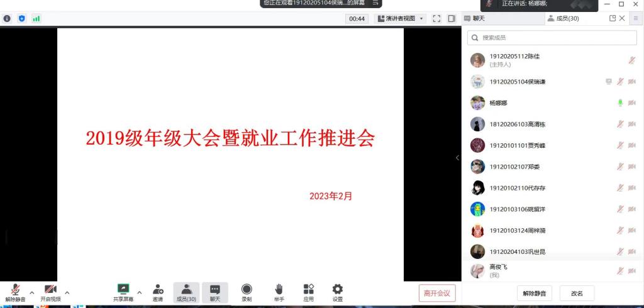Image resolution: width=644 pixels, height=308 pixels.
Task: Click the 搜索成员 search field
Action: pos(552,38)
